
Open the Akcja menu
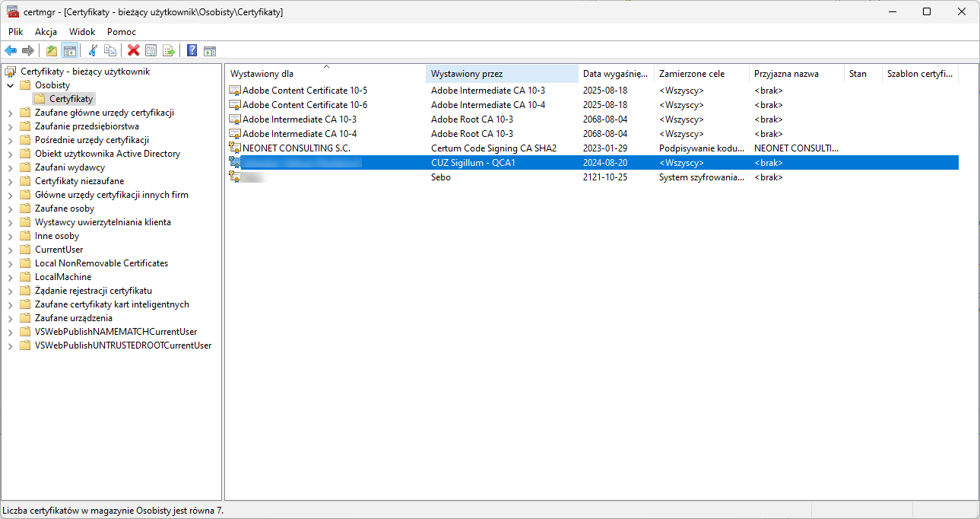[x=46, y=32]
